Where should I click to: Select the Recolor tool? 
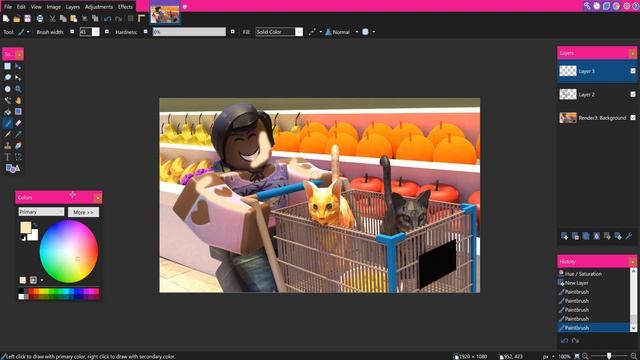(x=18, y=146)
